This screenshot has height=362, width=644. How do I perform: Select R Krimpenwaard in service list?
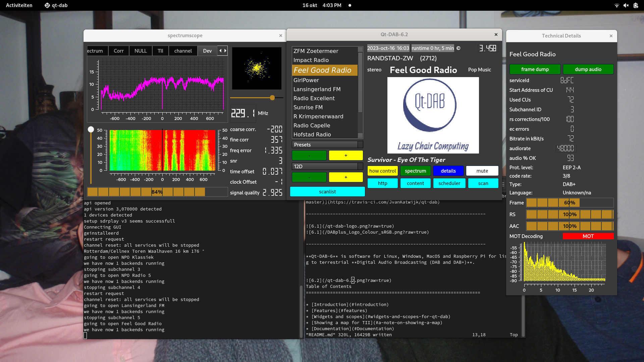pyautogui.click(x=325, y=116)
